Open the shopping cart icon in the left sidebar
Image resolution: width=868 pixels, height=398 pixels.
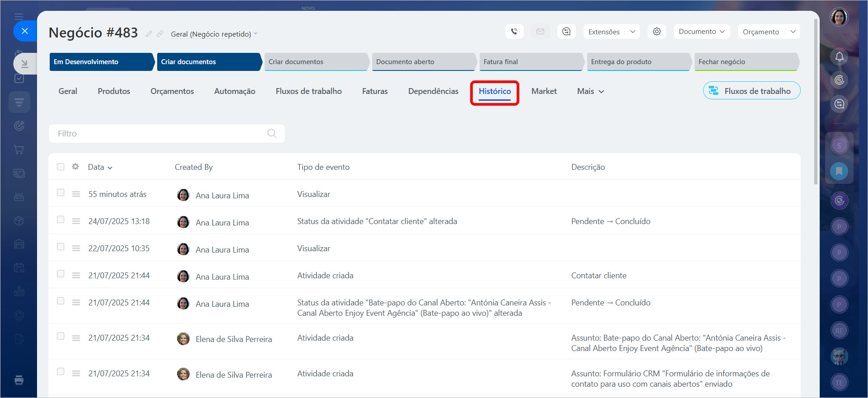19,150
